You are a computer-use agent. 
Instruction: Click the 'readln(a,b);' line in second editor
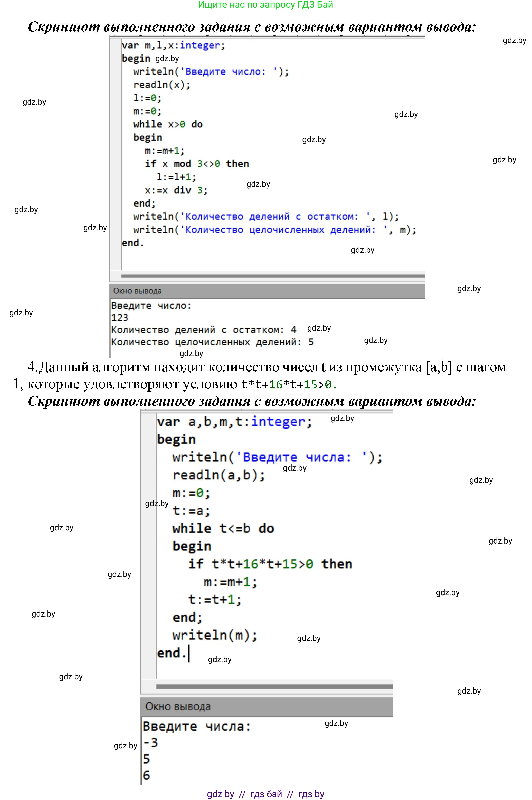click(x=219, y=475)
